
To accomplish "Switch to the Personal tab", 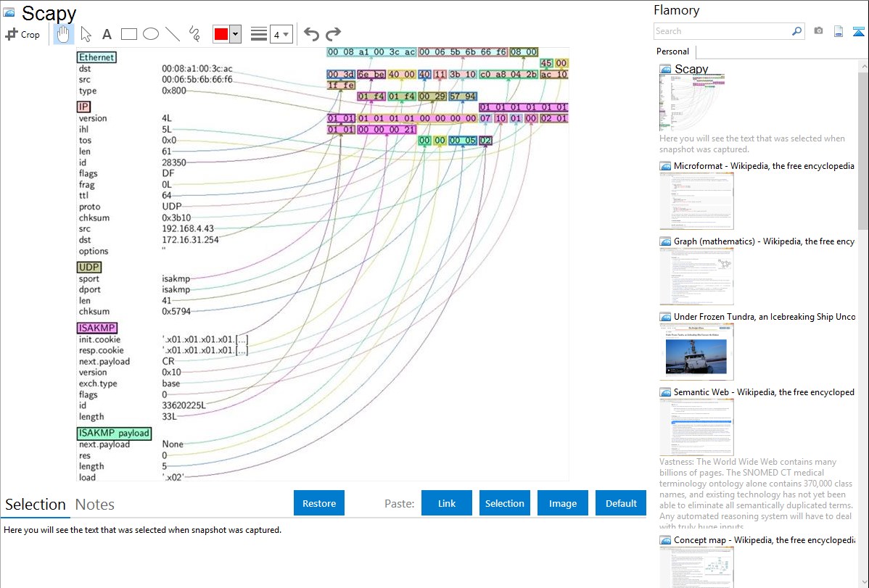I will (x=672, y=51).
